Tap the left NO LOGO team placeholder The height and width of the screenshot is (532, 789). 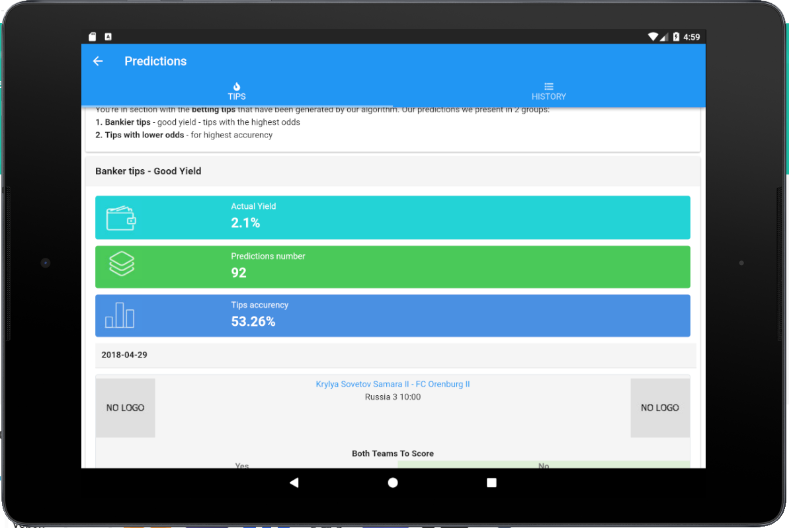click(125, 408)
